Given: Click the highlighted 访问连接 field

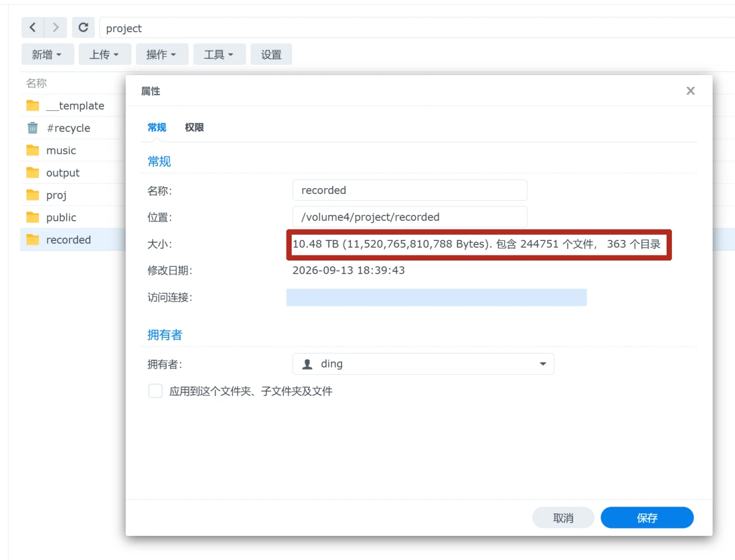Looking at the screenshot, I should 436,297.
